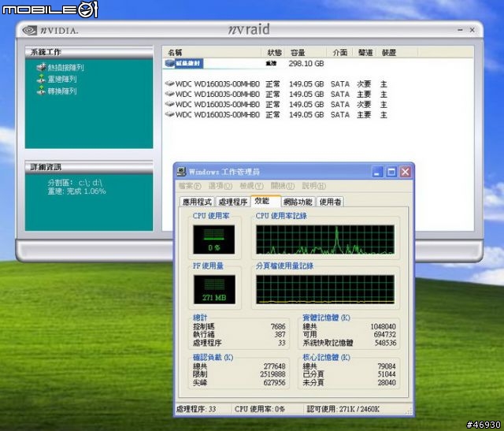Click the CPU 使用率記錄 history graph
504x431 pixels.
coord(325,240)
